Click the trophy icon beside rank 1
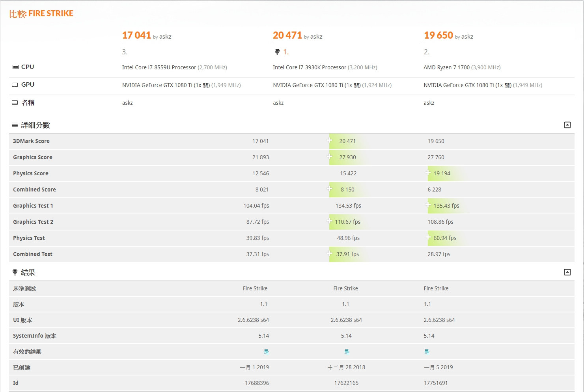Screen dimensions: 584x392 pos(277,52)
